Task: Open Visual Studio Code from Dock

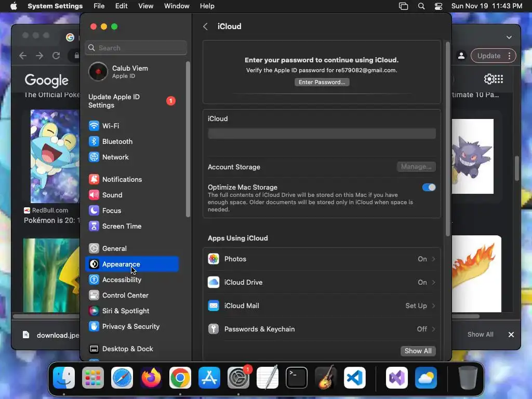Action: pos(354,378)
